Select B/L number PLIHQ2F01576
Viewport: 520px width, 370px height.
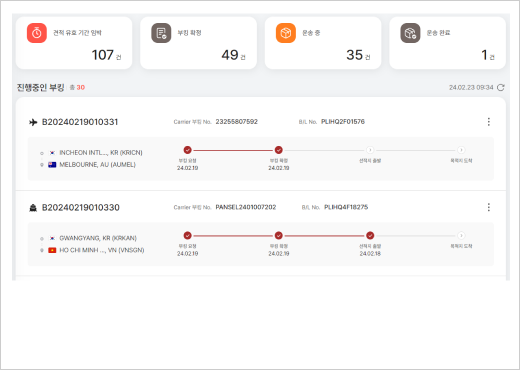(x=343, y=122)
